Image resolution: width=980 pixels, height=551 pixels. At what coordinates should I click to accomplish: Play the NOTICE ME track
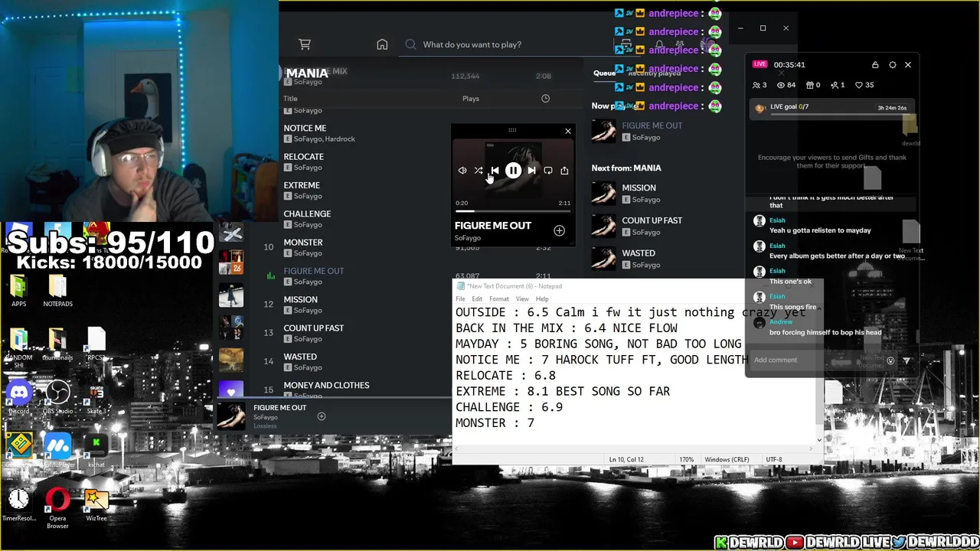click(x=305, y=129)
